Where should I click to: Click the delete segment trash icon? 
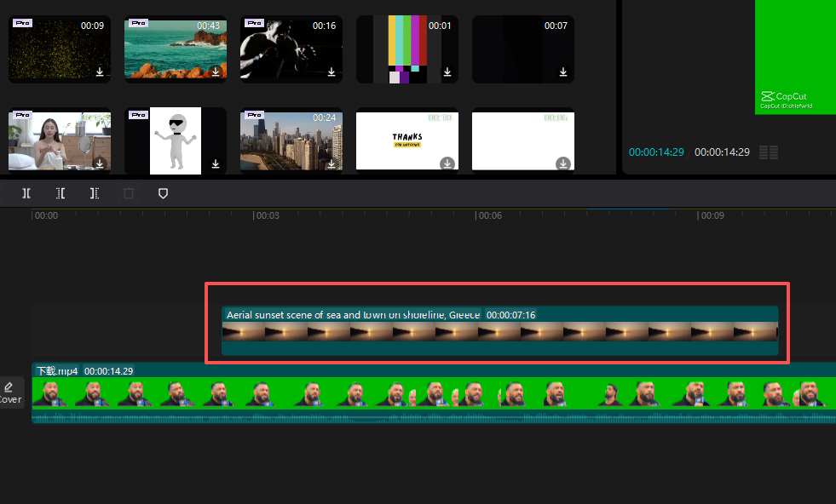[x=129, y=193]
